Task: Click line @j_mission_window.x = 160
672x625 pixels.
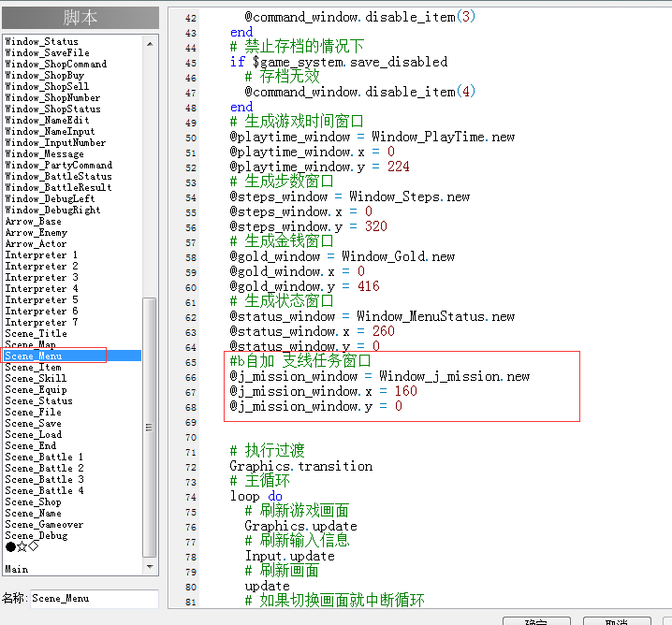Action: click(323, 391)
